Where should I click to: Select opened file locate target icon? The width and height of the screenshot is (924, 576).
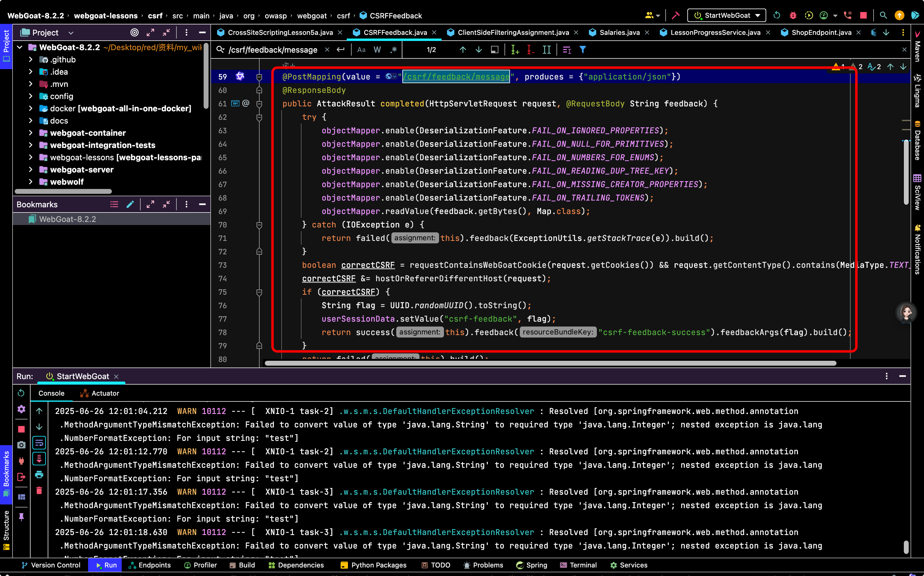[x=135, y=32]
